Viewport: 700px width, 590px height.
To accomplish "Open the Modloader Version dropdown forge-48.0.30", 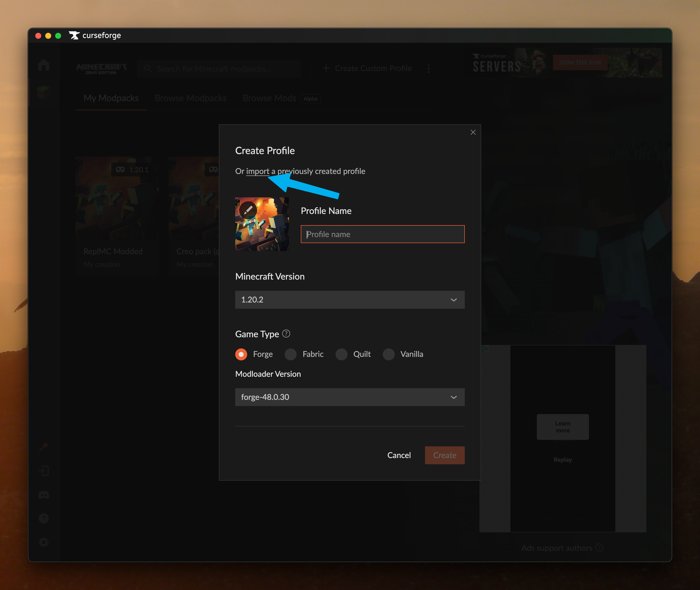I will click(350, 397).
